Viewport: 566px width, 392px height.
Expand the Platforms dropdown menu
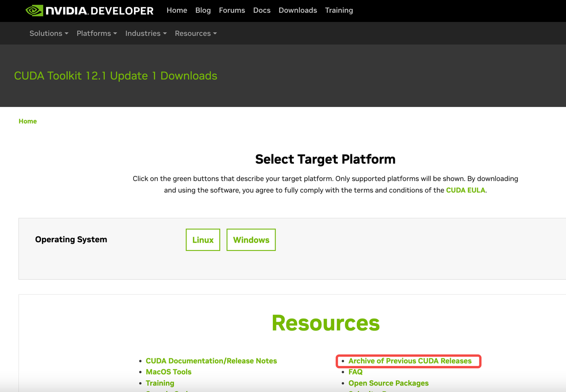pyautogui.click(x=96, y=33)
